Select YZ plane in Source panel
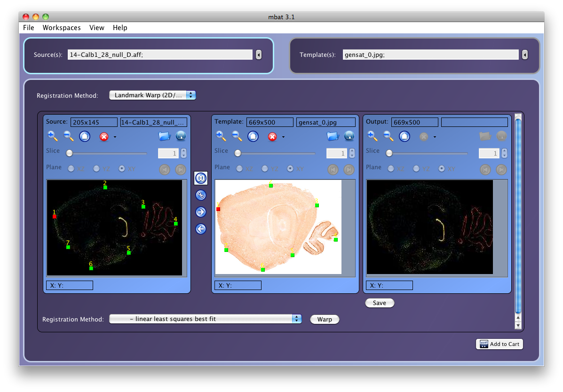This screenshot has width=563, height=392. pyautogui.click(x=96, y=168)
